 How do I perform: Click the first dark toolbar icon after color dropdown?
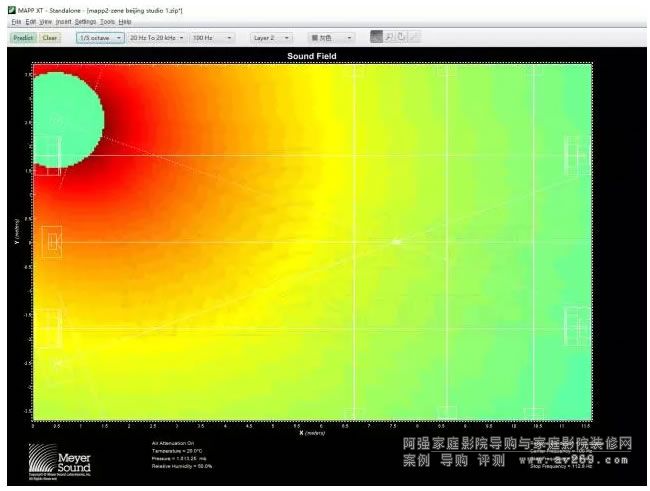pyautogui.click(x=377, y=37)
